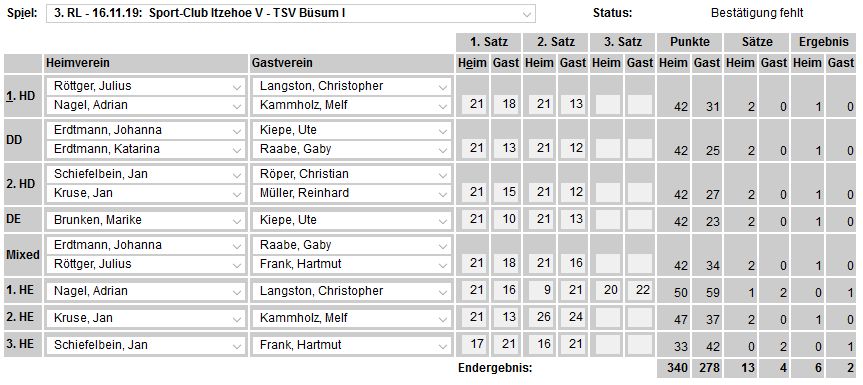Select DE first set guest score 10
The width and height of the screenshot is (863, 385).
(507, 219)
